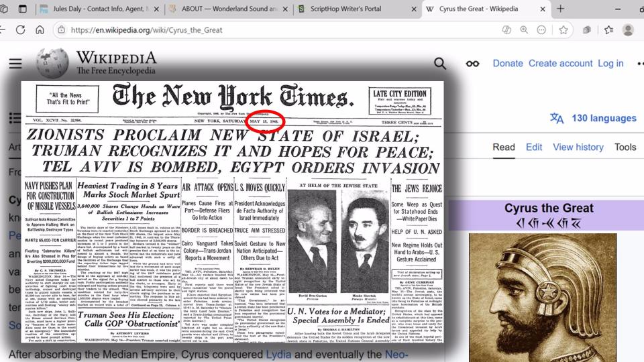This screenshot has height=362, width=644.
Task: View site information lock icon in address bar
Action: coord(61,30)
